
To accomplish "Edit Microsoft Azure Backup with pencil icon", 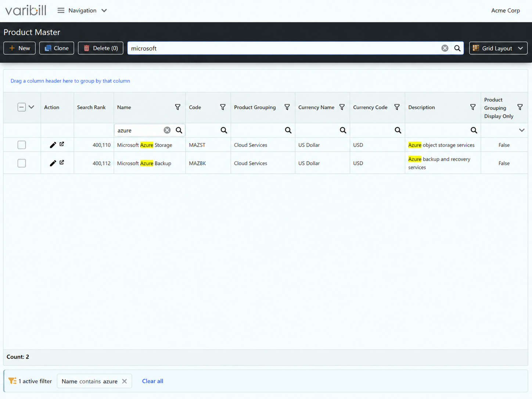I will [53, 163].
